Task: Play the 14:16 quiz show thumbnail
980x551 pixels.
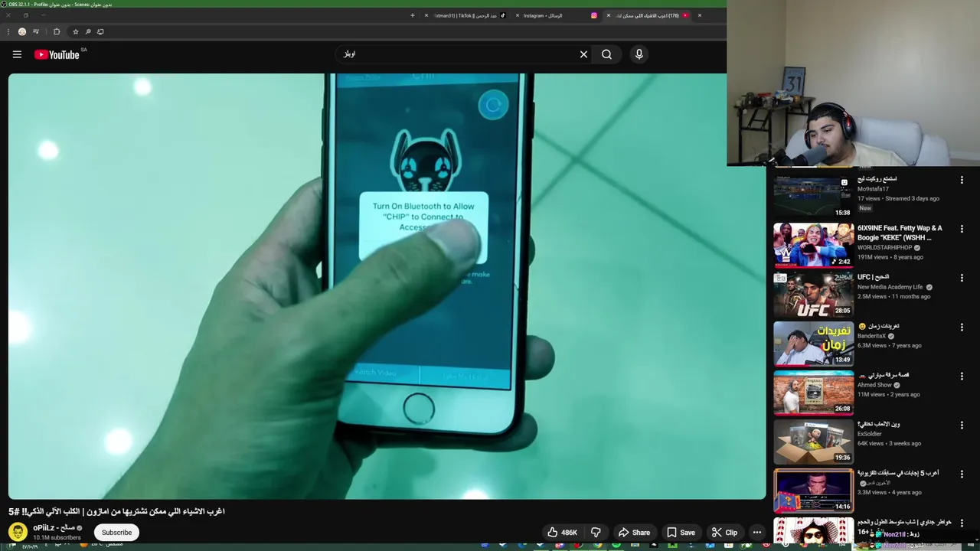Action: pos(813,490)
